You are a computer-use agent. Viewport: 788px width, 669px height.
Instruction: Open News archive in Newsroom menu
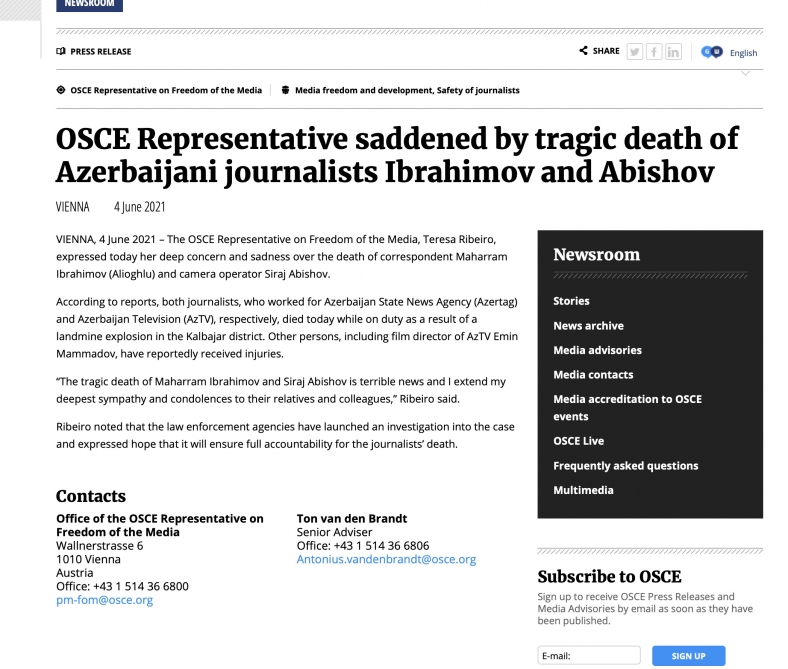tap(588, 326)
